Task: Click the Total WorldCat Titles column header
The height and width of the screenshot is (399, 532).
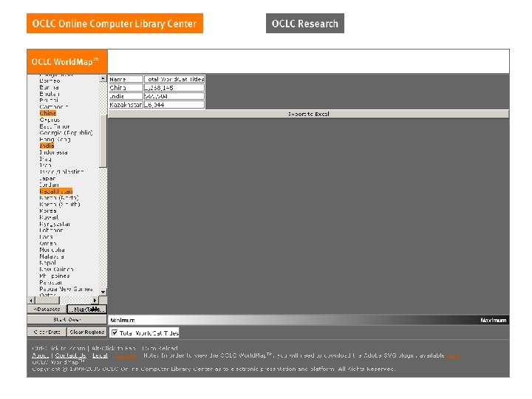Action: pyautogui.click(x=174, y=79)
